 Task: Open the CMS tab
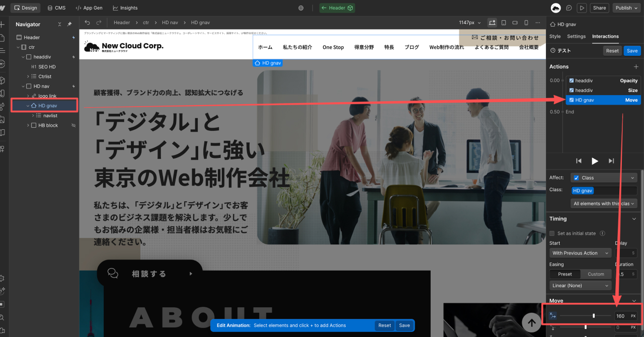click(x=56, y=8)
